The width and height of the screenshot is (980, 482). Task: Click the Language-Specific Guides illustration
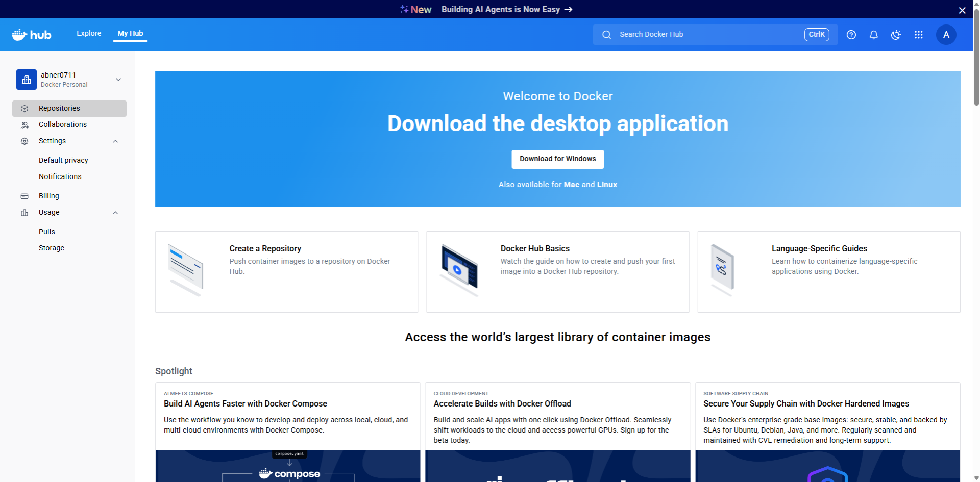(722, 270)
